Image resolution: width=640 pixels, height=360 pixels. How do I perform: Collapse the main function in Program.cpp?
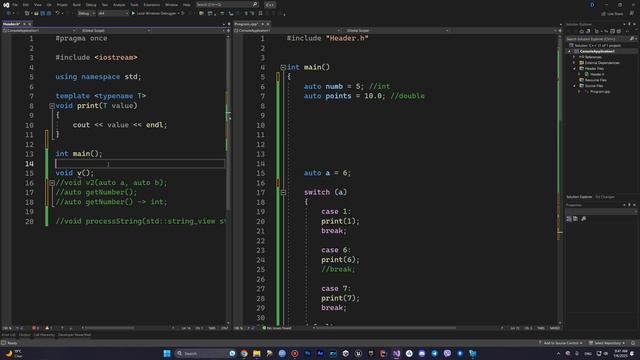pos(283,67)
